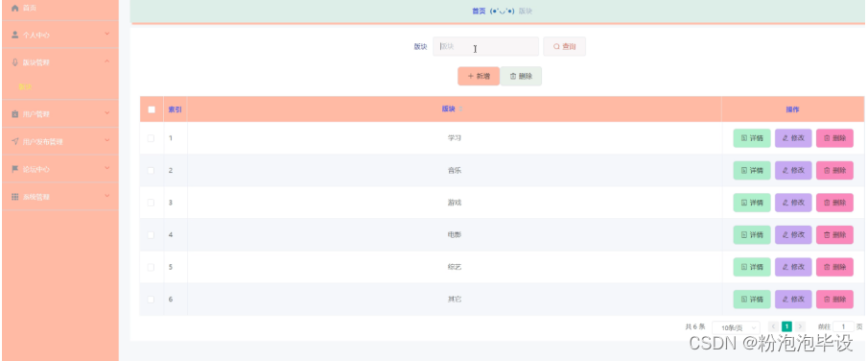Click the 游戏 cell in the table
Viewport: 868px width, 361px height.
tap(455, 203)
